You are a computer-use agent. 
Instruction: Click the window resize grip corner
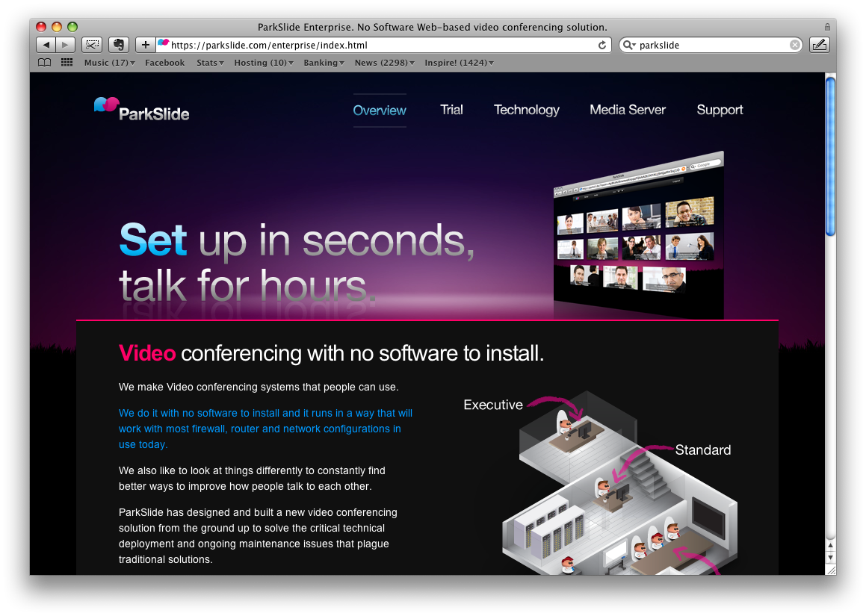pyautogui.click(x=830, y=569)
